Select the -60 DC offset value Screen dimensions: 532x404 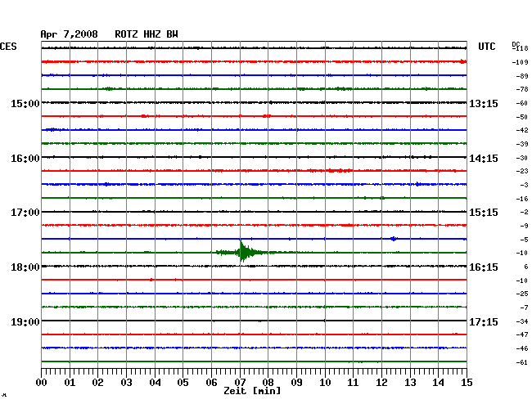(x=522, y=103)
